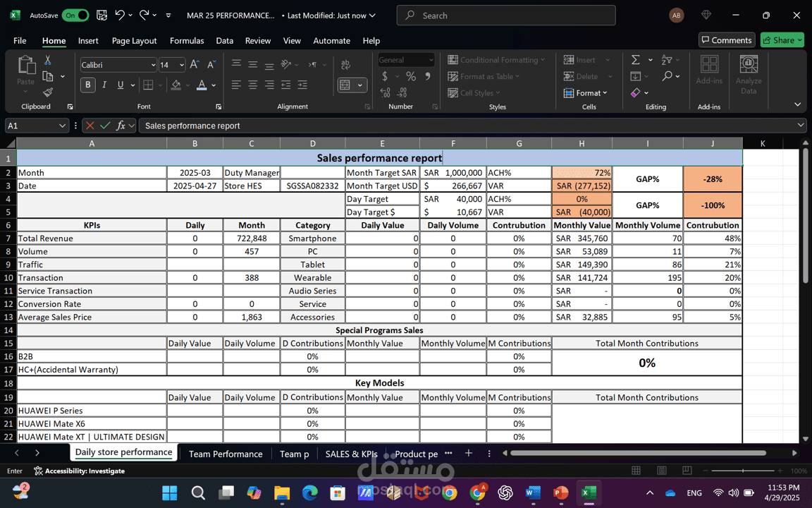
Task: Click the Redo arrow icon
Action: (144, 15)
